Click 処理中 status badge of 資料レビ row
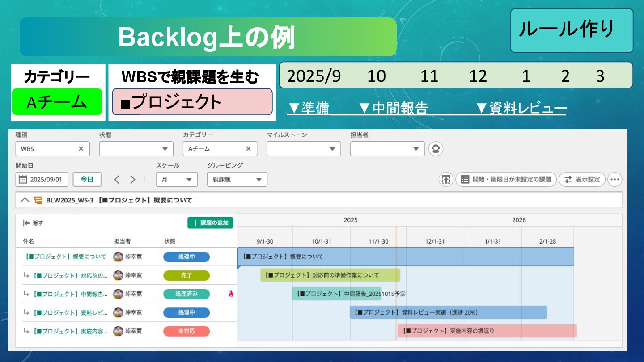Viewport: 644px width, 362px height. tap(186, 313)
